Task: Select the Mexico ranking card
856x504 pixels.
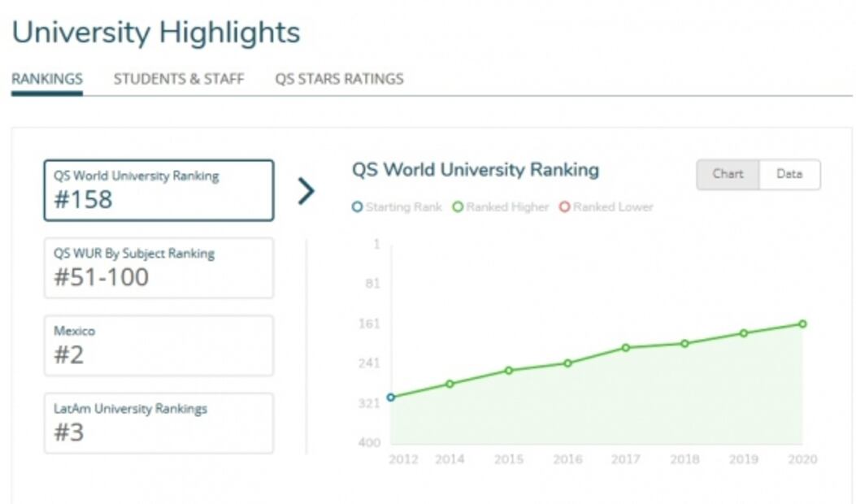Action: pos(159,345)
